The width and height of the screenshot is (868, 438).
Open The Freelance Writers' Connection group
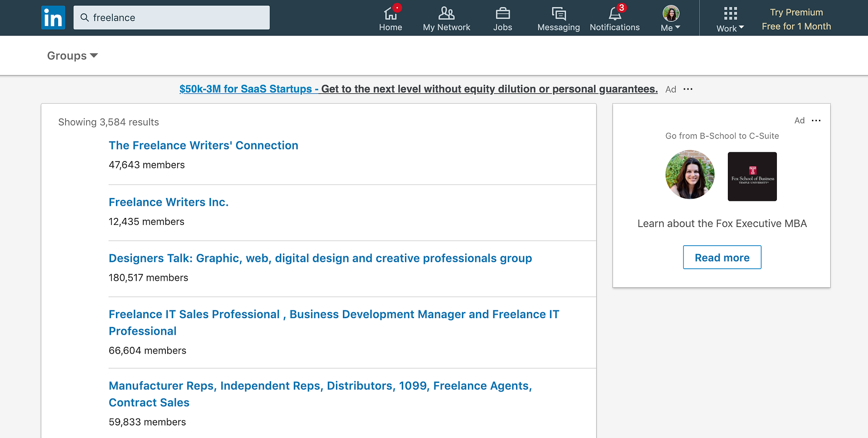click(203, 145)
